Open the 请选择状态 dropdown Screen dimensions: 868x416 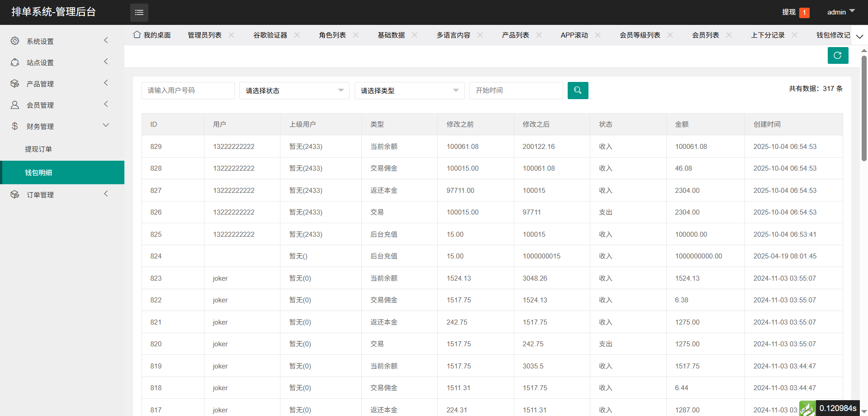tap(294, 91)
